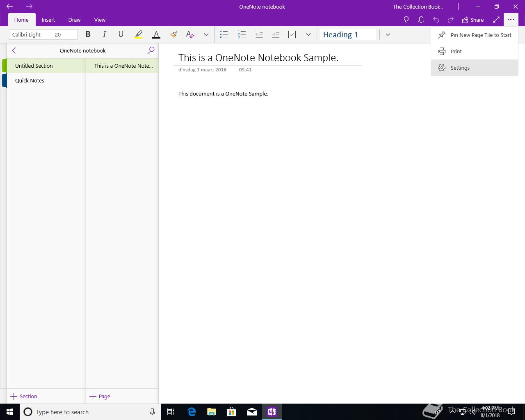Open The Collection Book account
This screenshot has height=420, width=525.
(418, 7)
